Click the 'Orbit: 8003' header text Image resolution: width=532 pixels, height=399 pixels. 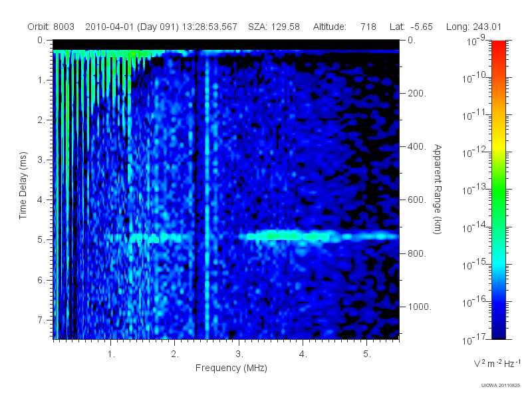[51, 27]
